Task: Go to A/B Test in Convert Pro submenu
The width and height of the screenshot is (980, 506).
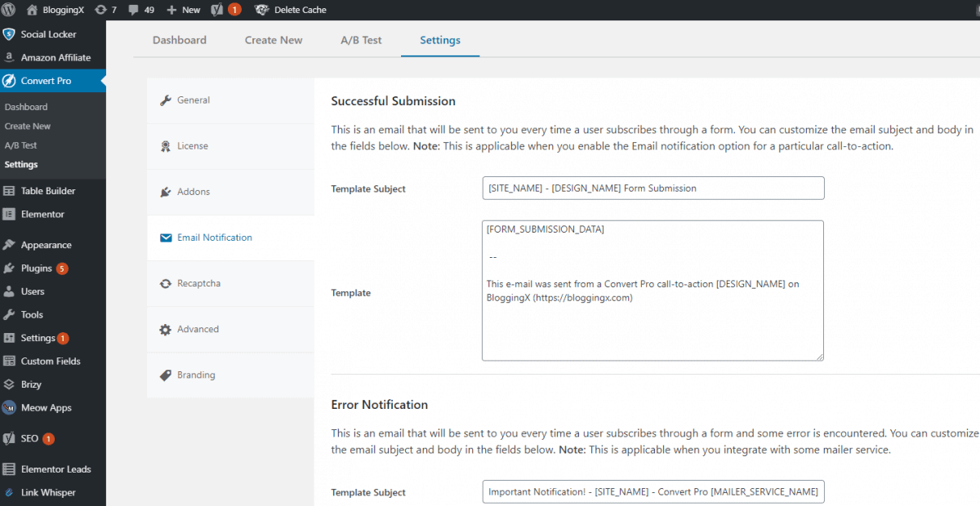Action: (21, 145)
